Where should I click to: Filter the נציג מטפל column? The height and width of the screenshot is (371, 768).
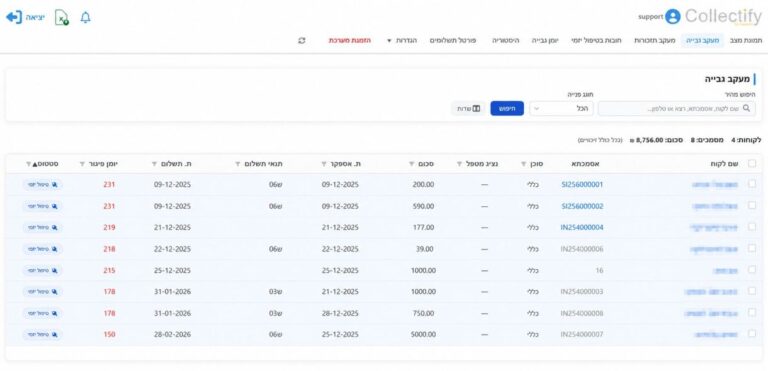point(459,164)
